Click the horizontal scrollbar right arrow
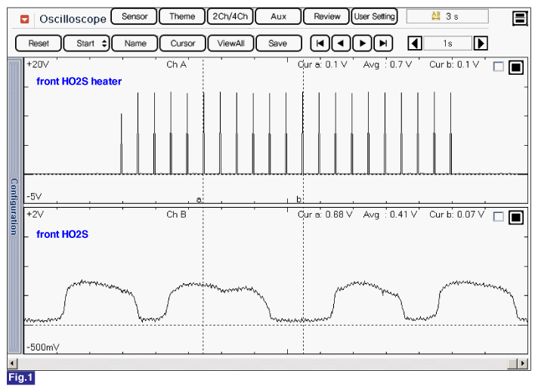This screenshot has width=538, height=392. pos(522,363)
